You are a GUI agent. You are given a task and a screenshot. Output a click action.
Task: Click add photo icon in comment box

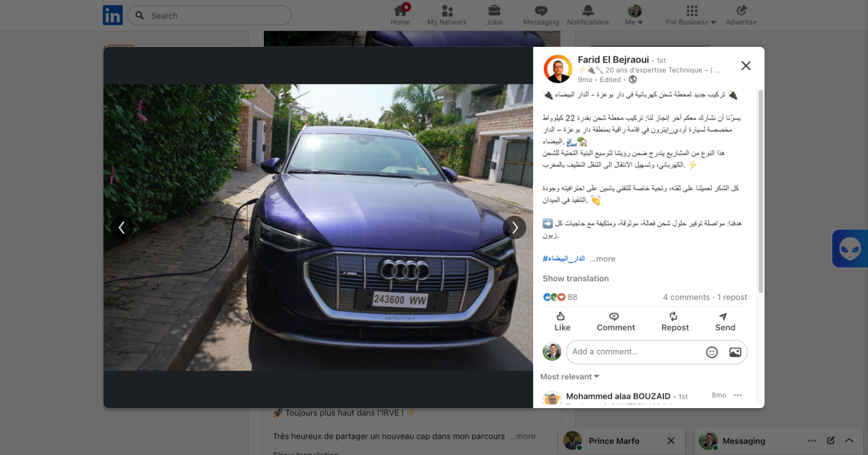tap(735, 352)
